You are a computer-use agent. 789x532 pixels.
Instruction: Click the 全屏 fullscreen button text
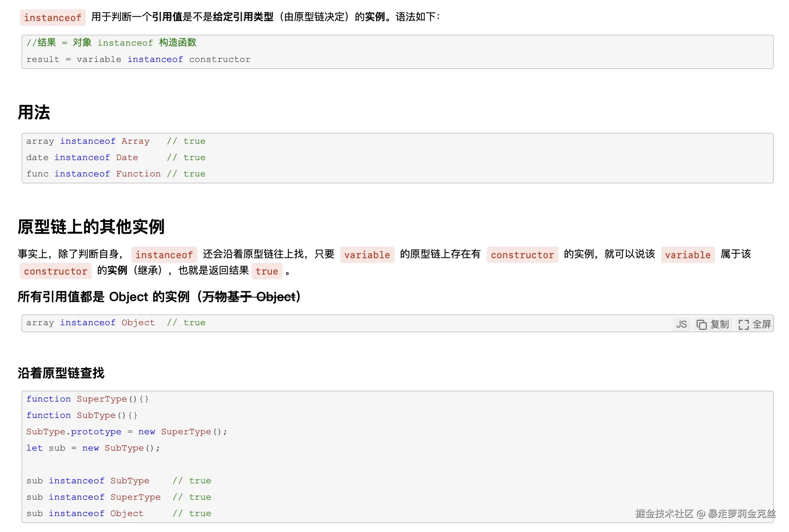(761, 324)
